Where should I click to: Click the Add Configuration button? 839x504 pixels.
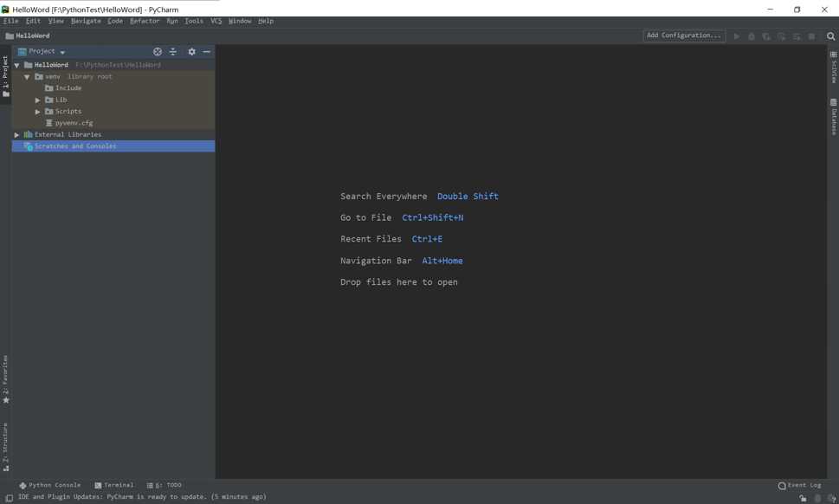pos(684,36)
